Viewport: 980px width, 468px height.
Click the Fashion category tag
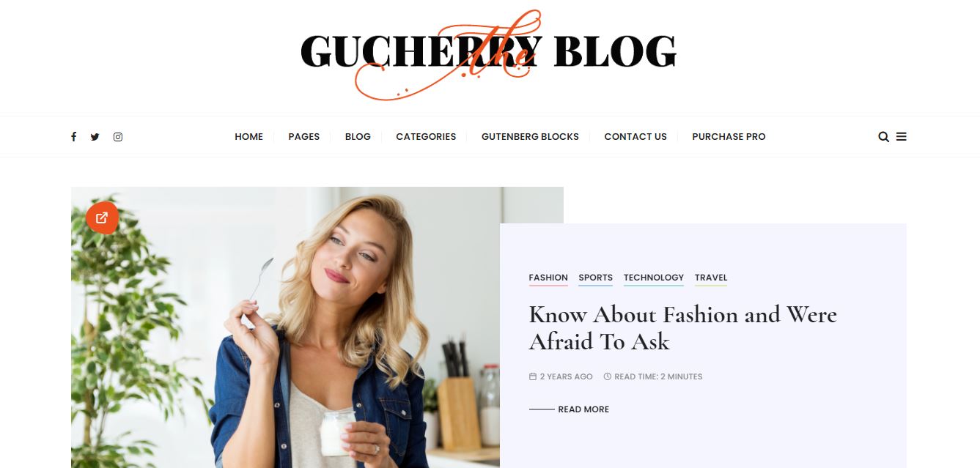pos(548,278)
